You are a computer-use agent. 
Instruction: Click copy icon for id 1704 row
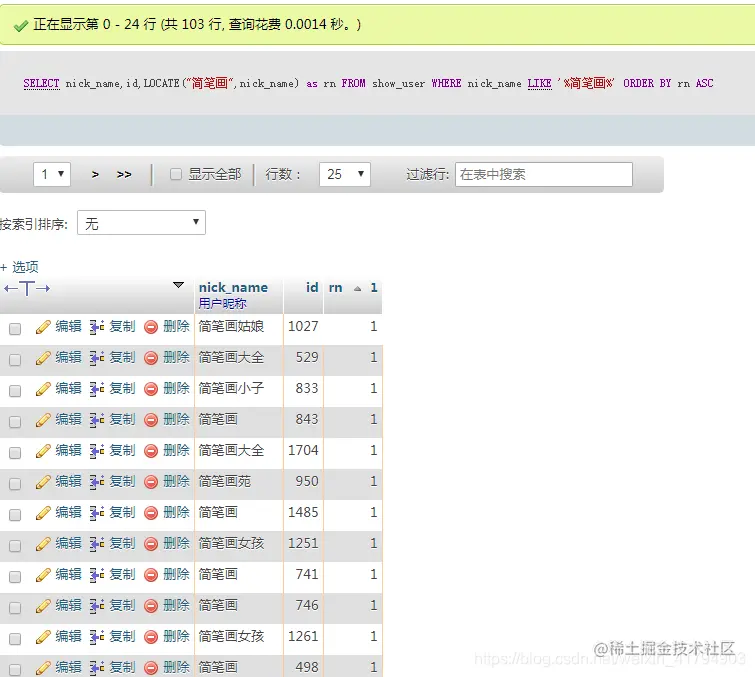point(97,451)
